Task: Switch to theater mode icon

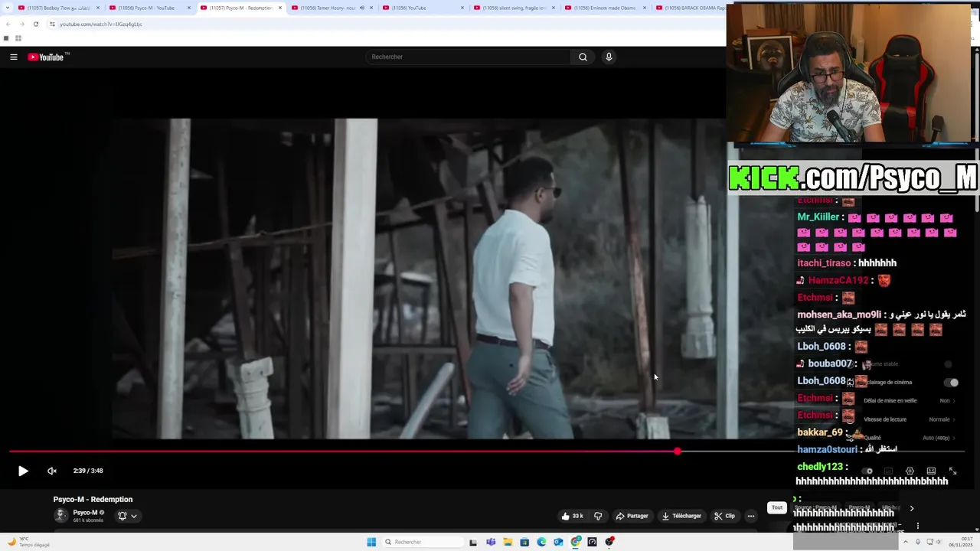Action: [931, 471]
